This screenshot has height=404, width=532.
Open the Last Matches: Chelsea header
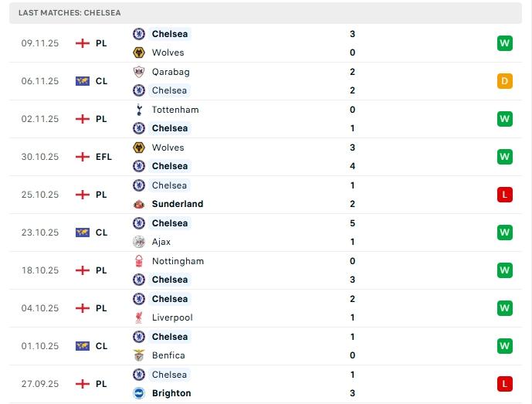[x=69, y=13]
